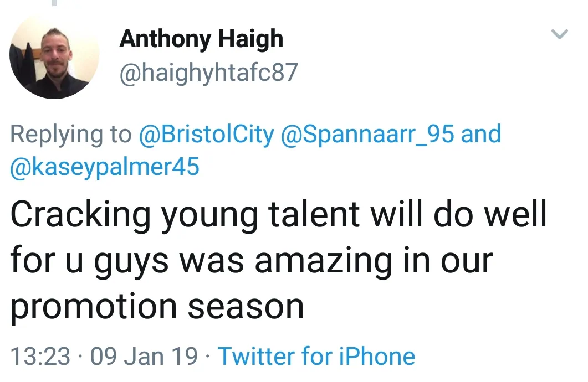Open the @BristolCity mention
Screen dimensions: 588x382
(206, 135)
